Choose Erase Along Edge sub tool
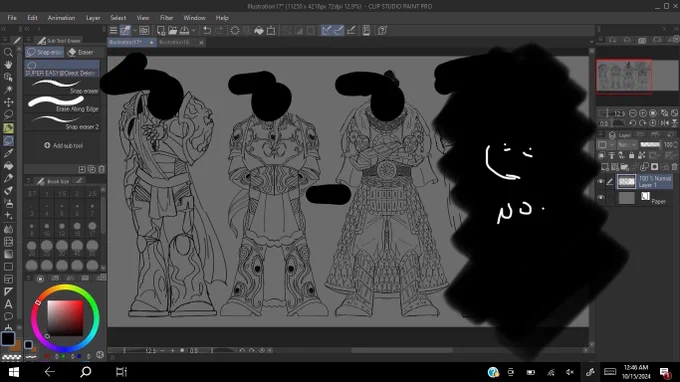The height and width of the screenshot is (382, 680). tap(63, 104)
